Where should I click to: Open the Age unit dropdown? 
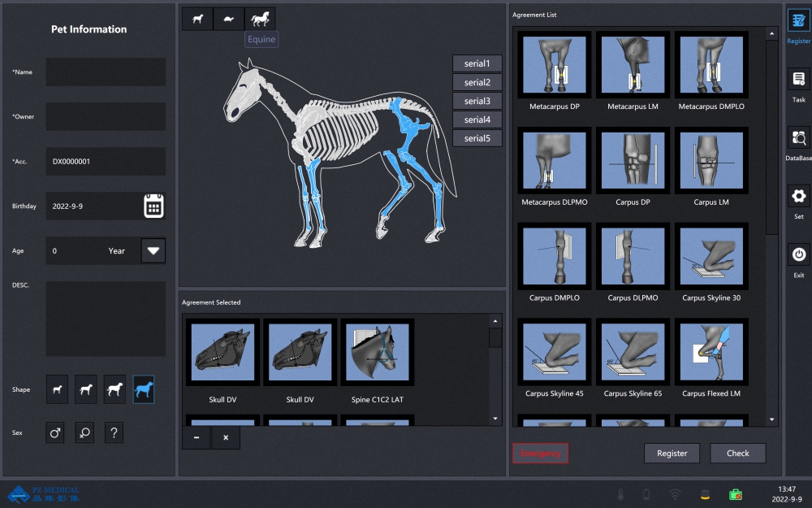point(153,250)
